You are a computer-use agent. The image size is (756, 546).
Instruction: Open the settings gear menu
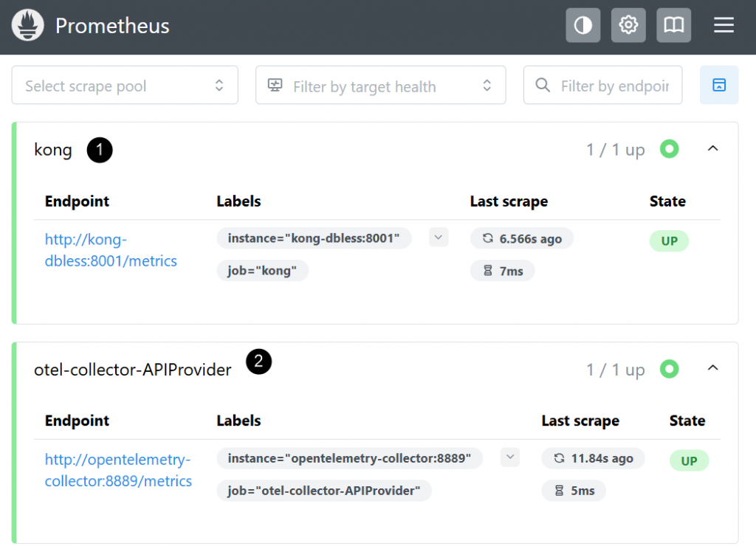coord(628,26)
